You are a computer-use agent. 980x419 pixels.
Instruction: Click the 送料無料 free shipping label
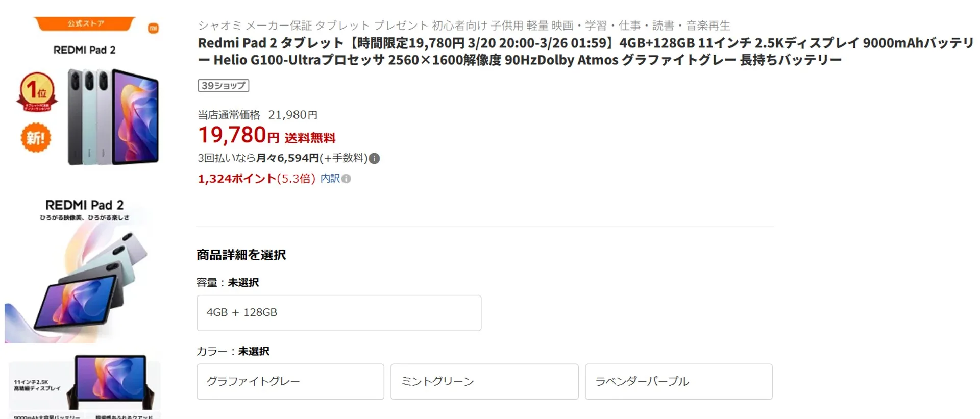[310, 138]
